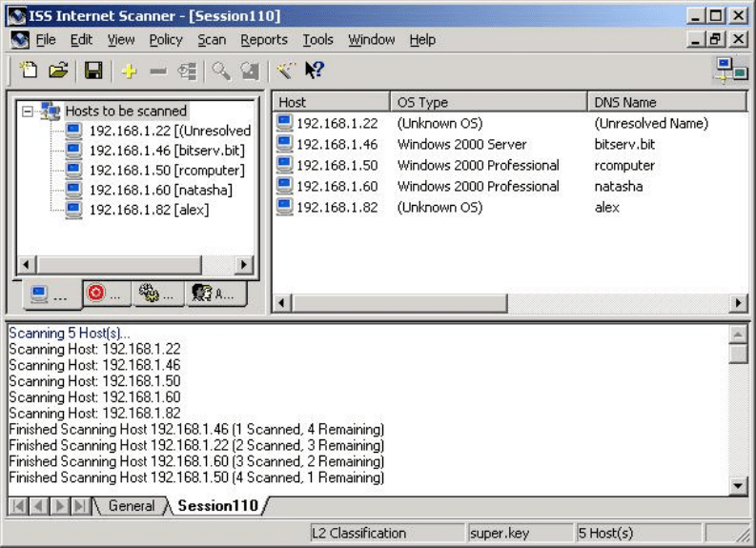The image size is (756, 548).
Task: Click the previous-tab navigation arrow button
Action: tap(39, 505)
